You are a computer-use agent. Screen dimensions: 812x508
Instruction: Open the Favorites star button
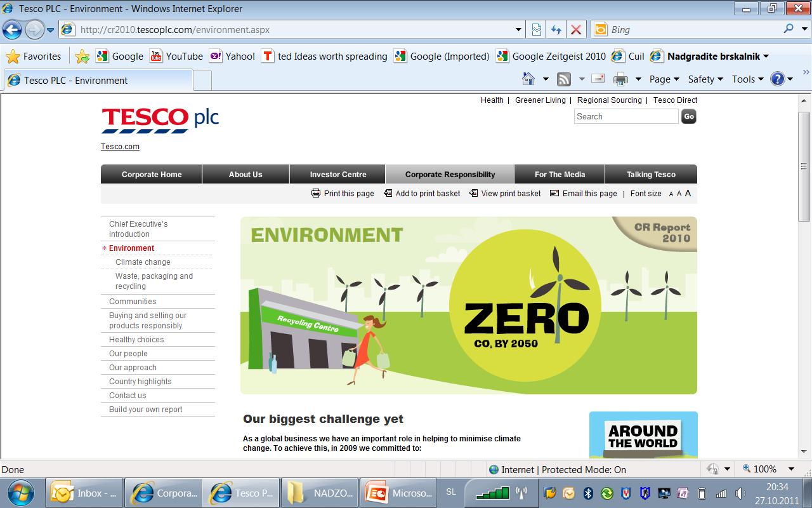coord(34,57)
